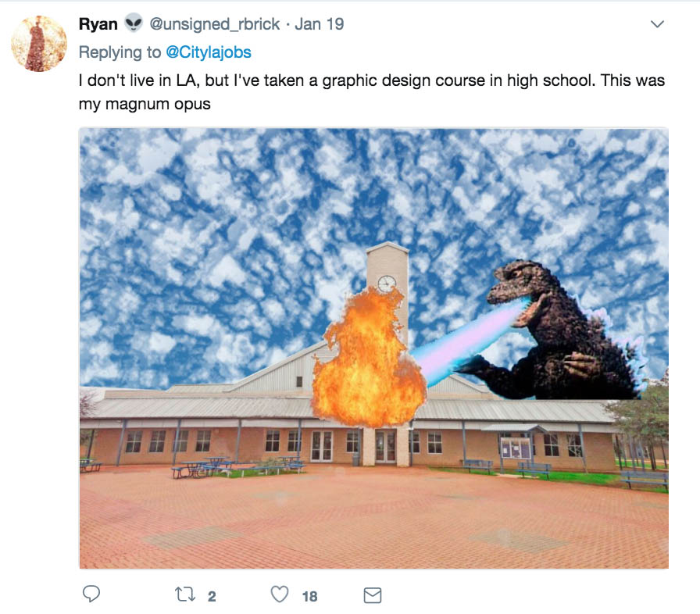Click the tweet text about magnum opus

(372, 92)
